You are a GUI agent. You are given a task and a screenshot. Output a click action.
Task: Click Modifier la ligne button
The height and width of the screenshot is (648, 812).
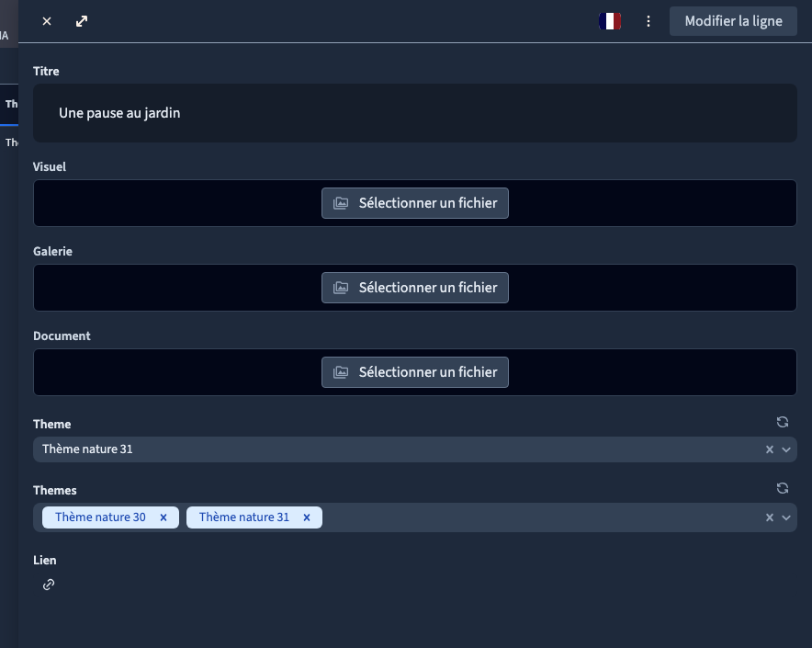[733, 21]
